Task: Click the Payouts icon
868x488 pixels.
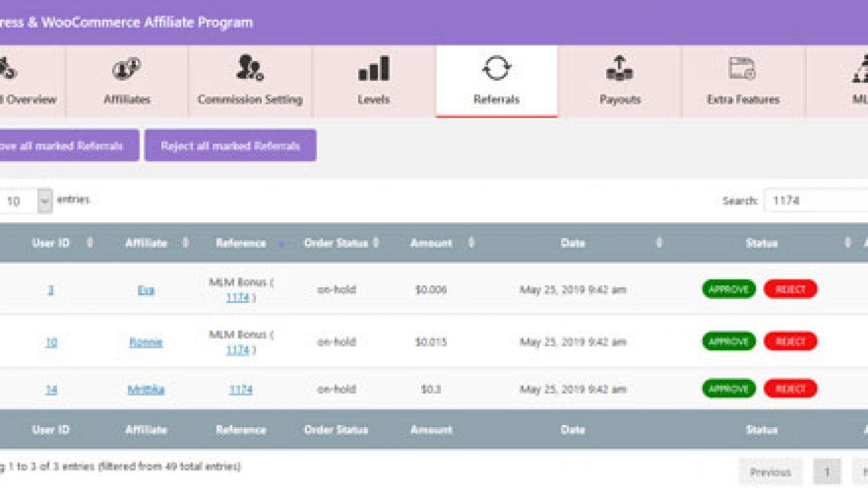Action: (620, 68)
